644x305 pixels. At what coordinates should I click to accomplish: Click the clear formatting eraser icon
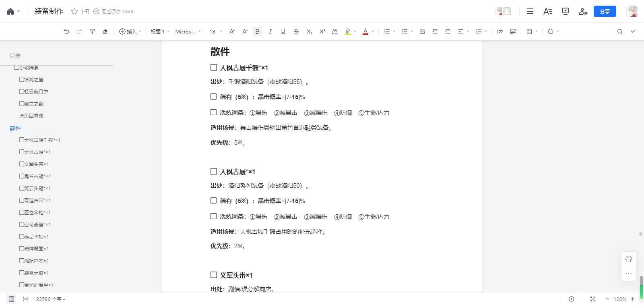click(105, 31)
